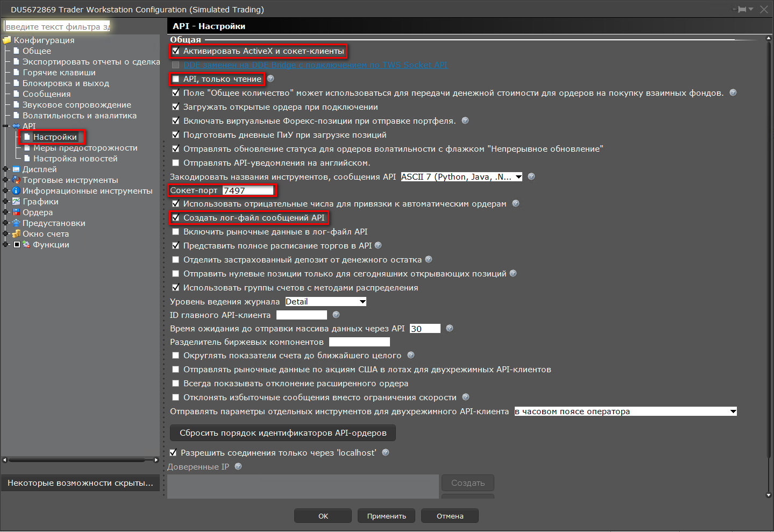Select 'Общее' in configuration tree
The width and height of the screenshot is (774, 532).
[x=37, y=51]
